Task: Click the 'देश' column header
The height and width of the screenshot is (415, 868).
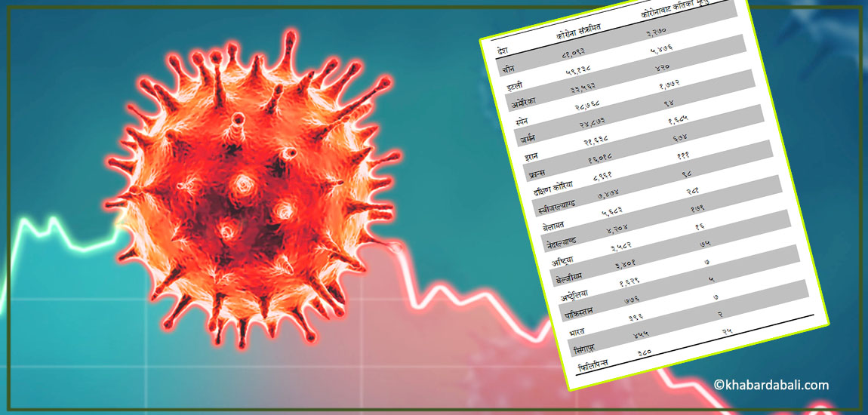Action: click(x=502, y=51)
